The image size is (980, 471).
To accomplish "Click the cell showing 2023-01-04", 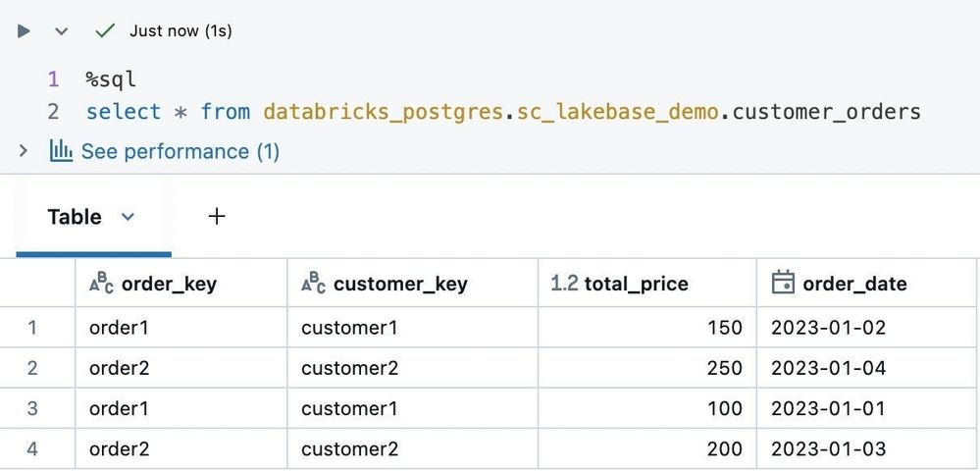I will 828,368.
